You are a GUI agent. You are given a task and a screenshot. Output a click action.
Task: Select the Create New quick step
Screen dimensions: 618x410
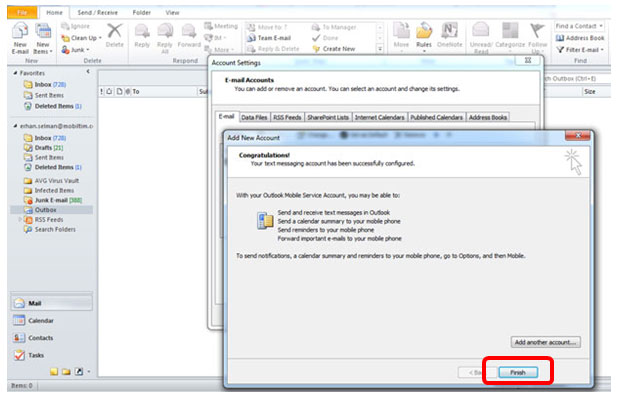334,49
